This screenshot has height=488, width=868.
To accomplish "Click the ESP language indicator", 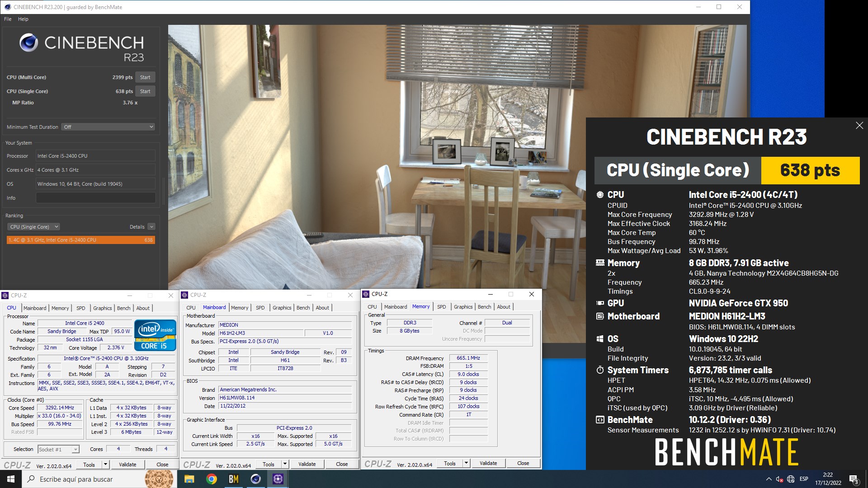I will (x=804, y=479).
